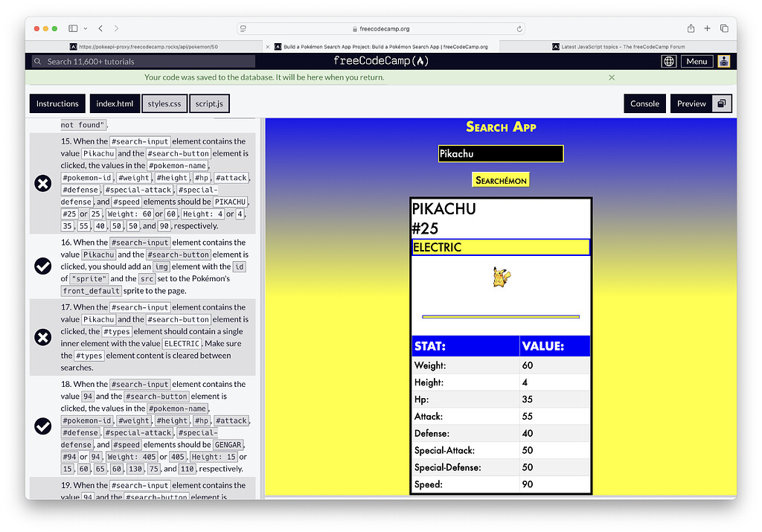
Task: Toggle the passed checkmark on step 16
Action: tap(42, 266)
